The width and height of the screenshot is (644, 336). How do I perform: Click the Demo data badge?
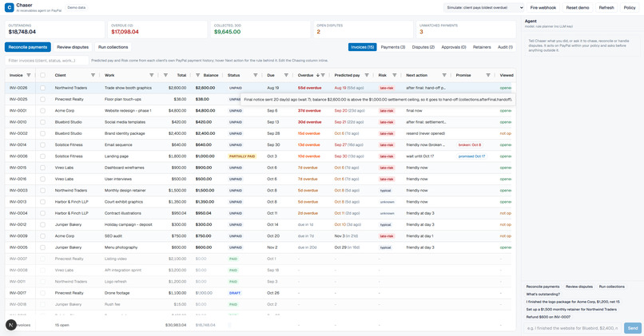(x=77, y=7)
